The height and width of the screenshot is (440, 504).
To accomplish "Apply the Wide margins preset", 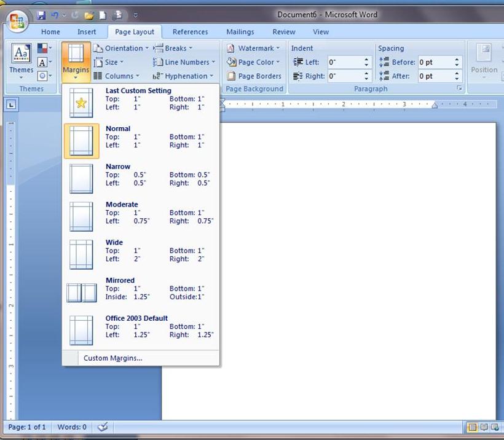I will click(141, 254).
